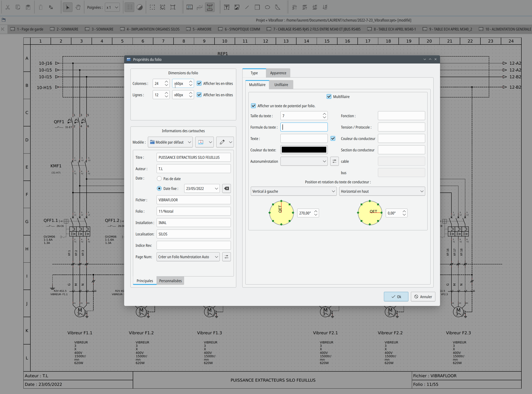Click the Delete trash icon

(x=41, y=7)
